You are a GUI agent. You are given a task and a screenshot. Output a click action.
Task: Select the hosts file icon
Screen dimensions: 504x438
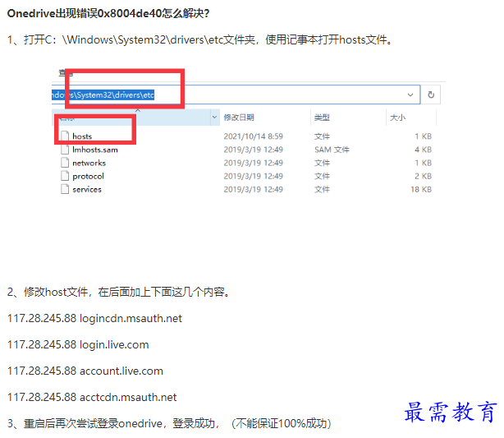pos(65,136)
